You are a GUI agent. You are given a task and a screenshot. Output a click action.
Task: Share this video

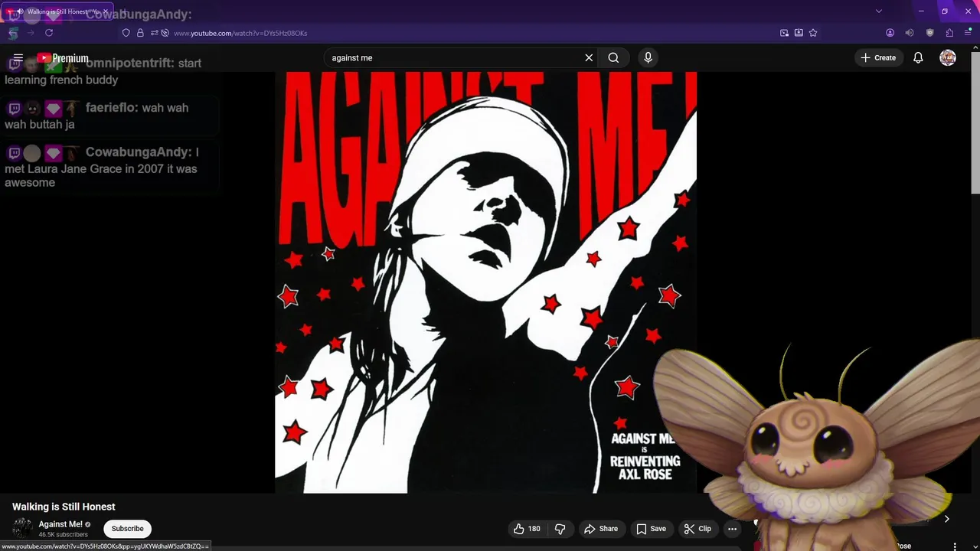pos(601,529)
